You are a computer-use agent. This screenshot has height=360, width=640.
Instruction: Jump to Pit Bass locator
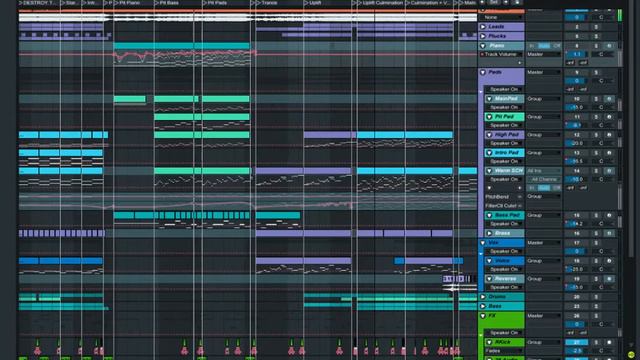167,3
